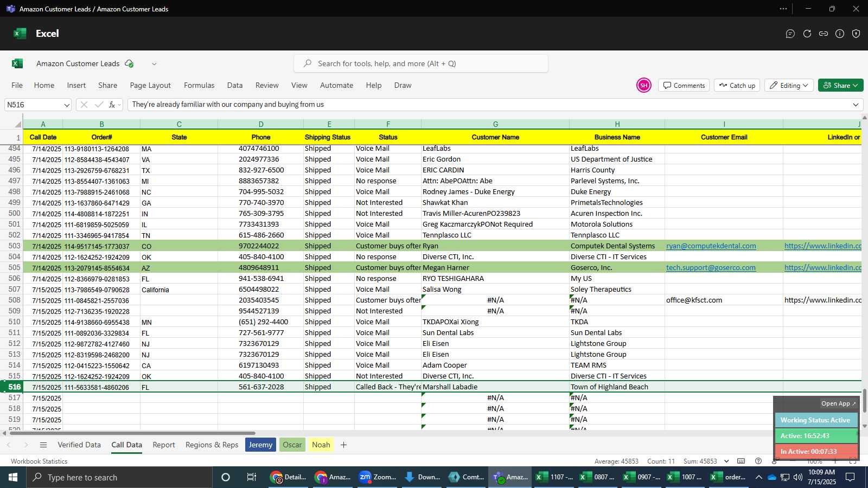Open the Page Layout menu

pos(150,85)
